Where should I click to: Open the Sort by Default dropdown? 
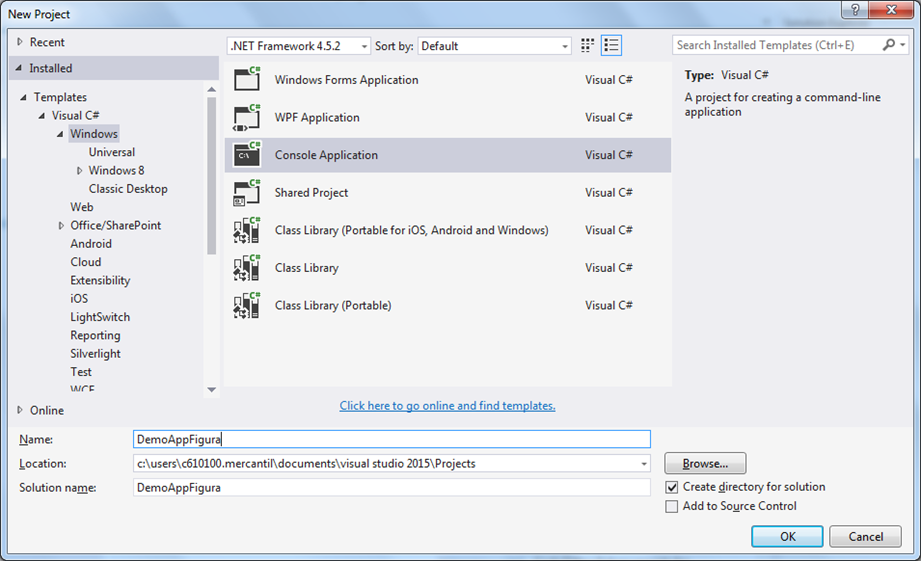pos(494,46)
